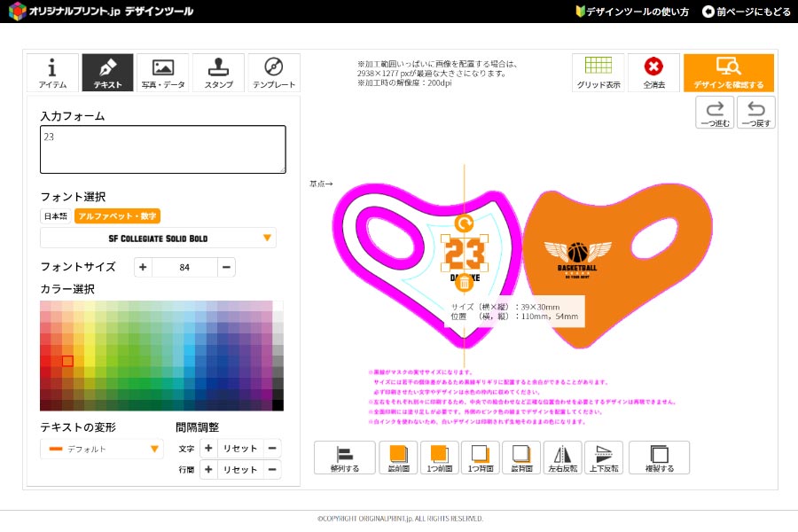Open the アイテム info tab
The height and width of the screenshot is (532, 798).
coord(52,73)
